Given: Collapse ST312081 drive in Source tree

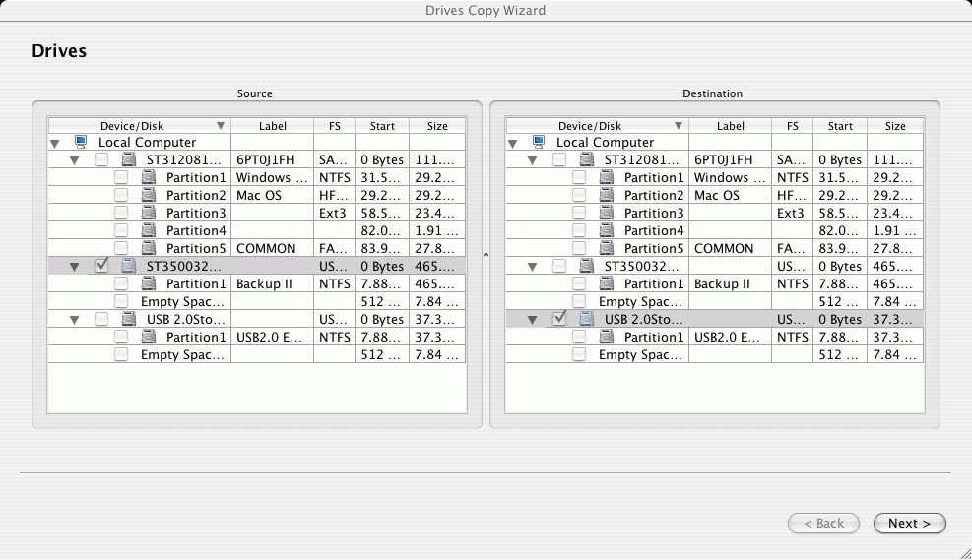Looking at the screenshot, I should click(75, 160).
